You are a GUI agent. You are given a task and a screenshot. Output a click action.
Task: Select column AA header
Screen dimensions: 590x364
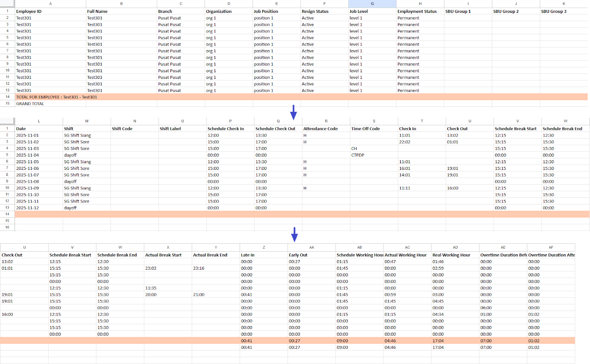pos(312,248)
